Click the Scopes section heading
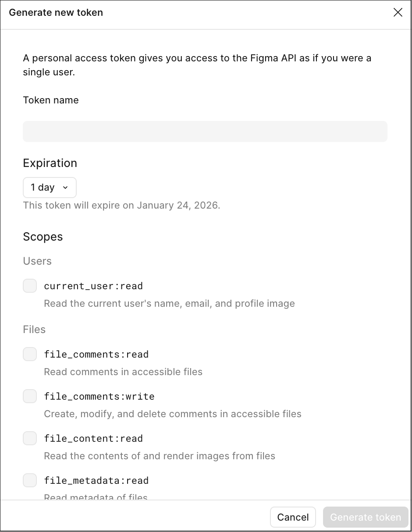The width and height of the screenshot is (412, 532). click(x=43, y=237)
